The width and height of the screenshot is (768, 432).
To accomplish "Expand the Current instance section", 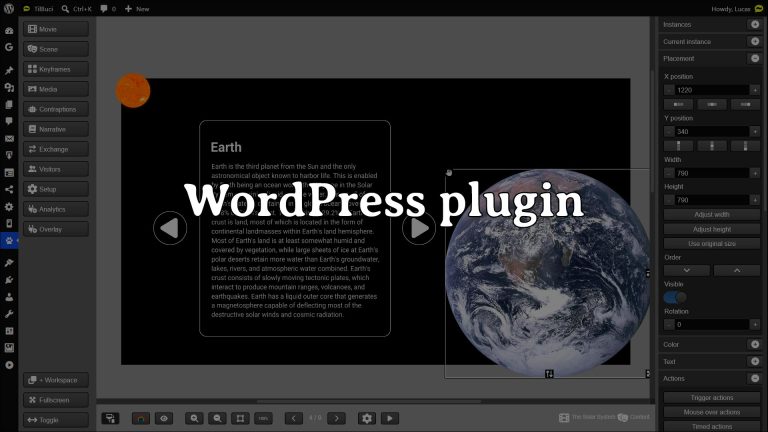I will [x=755, y=42].
